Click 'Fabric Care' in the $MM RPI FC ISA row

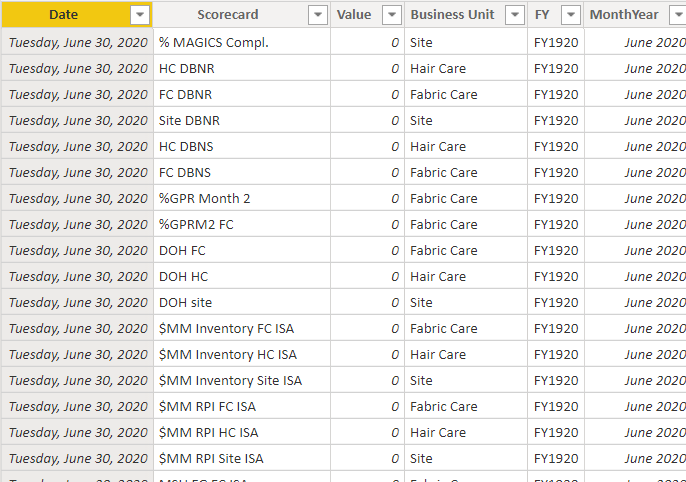coord(466,407)
